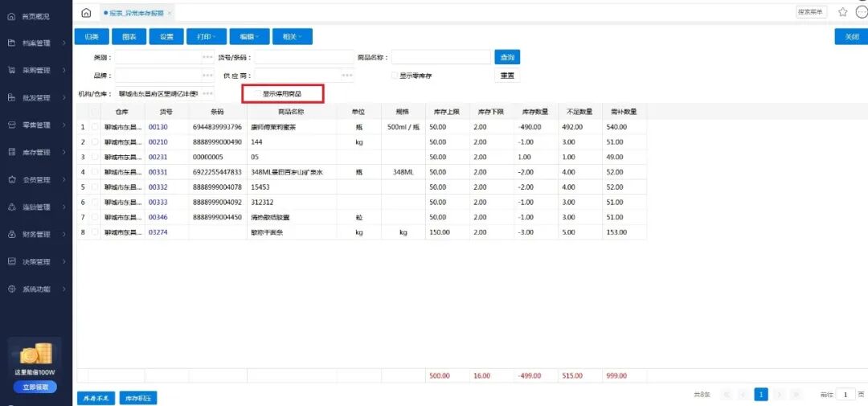Close the 异常库存报警 report tab
The image size is (868, 406).
pyautogui.click(x=169, y=13)
